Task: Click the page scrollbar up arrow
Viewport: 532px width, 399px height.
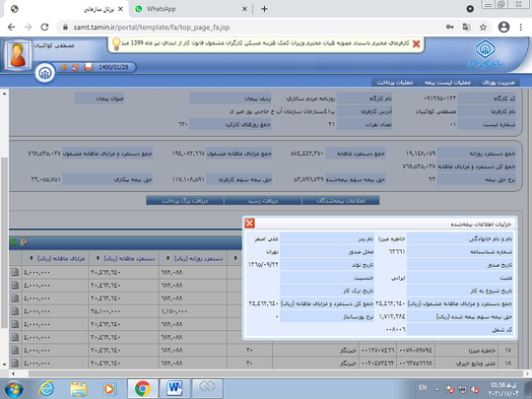Action: [x=4, y=94]
